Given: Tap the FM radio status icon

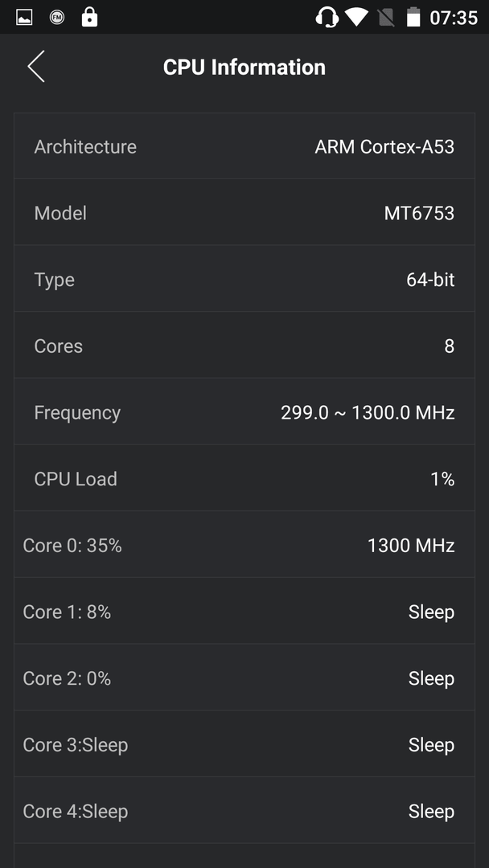Looking at the screenshot, I should [x=56, y=18].
